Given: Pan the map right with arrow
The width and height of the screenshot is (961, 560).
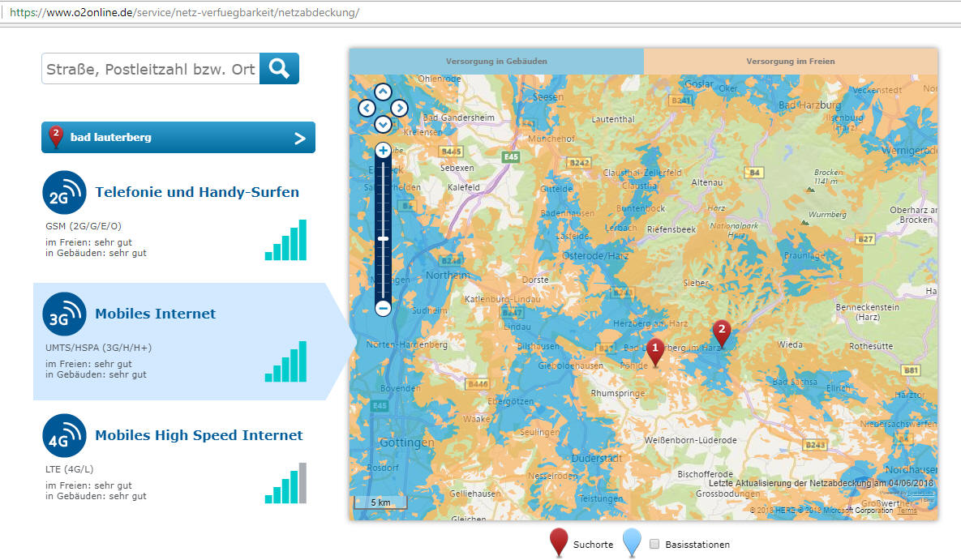Looking at the screenshot, I should (399, 108).
